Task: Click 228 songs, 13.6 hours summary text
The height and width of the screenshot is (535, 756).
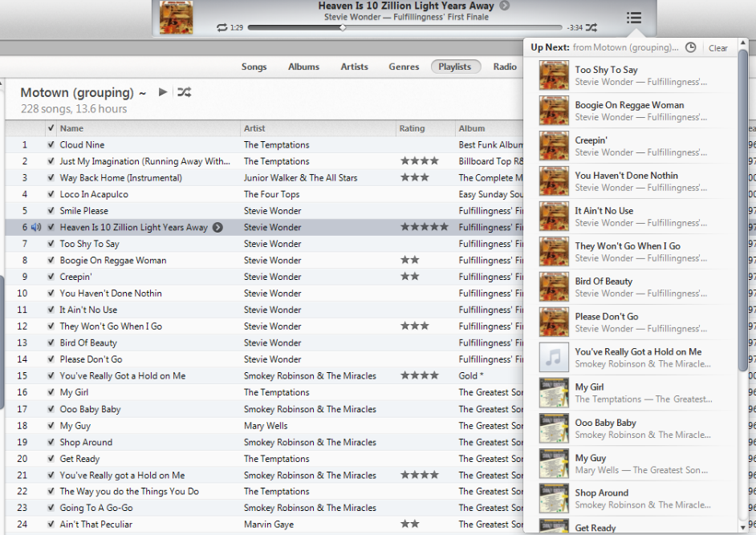Action: tap(74, 109)
